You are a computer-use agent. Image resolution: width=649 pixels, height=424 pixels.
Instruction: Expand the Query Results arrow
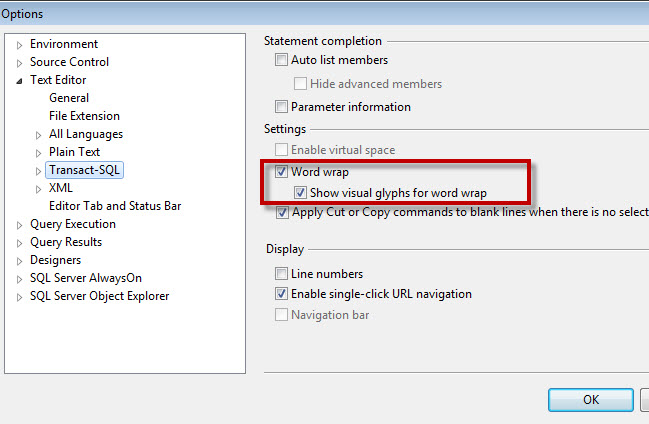coord(19,243)
